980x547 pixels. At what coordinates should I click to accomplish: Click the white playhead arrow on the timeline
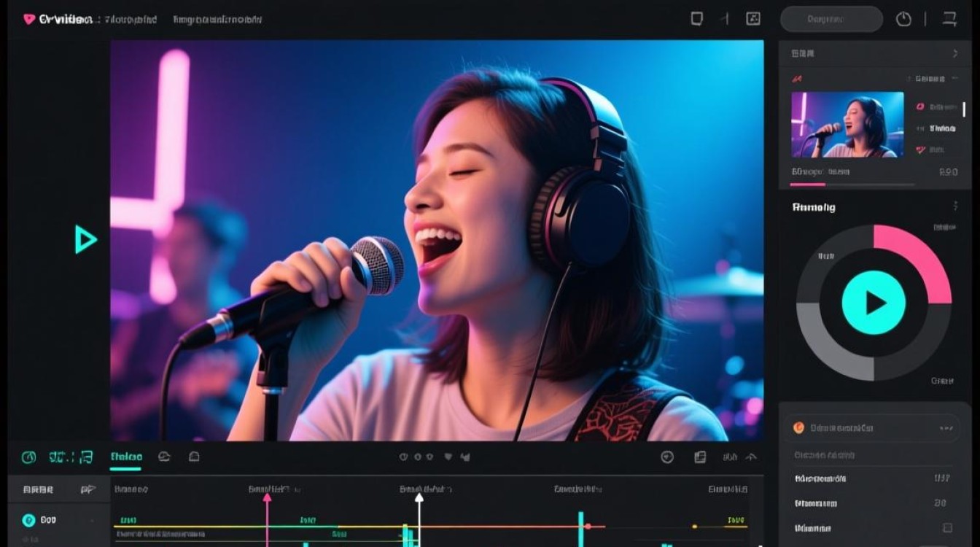419,497
